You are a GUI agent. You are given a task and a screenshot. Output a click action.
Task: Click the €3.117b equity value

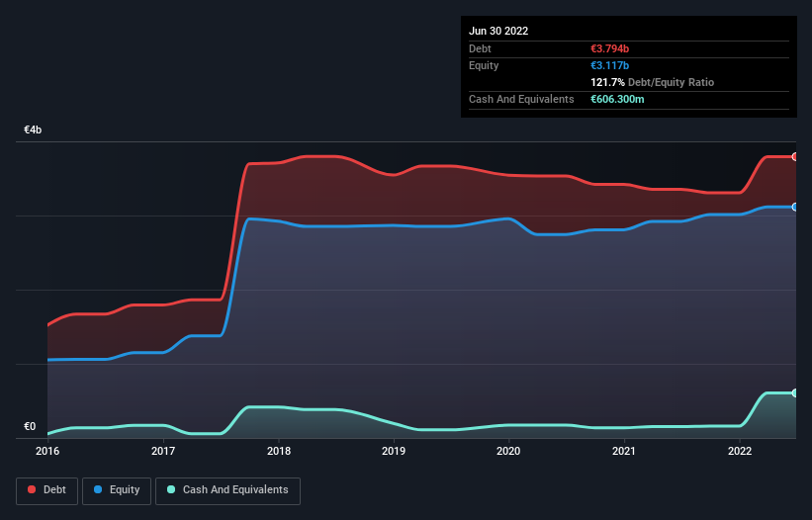point(609,65)
